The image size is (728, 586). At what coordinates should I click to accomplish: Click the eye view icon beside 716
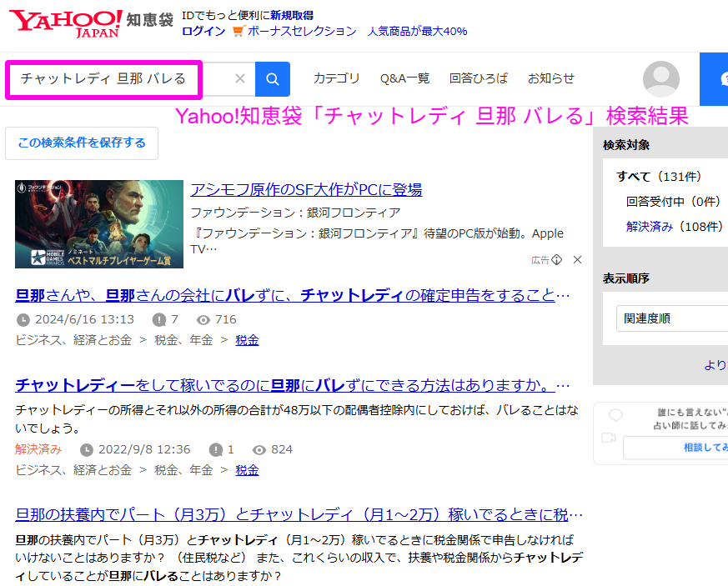pos(203,320)
